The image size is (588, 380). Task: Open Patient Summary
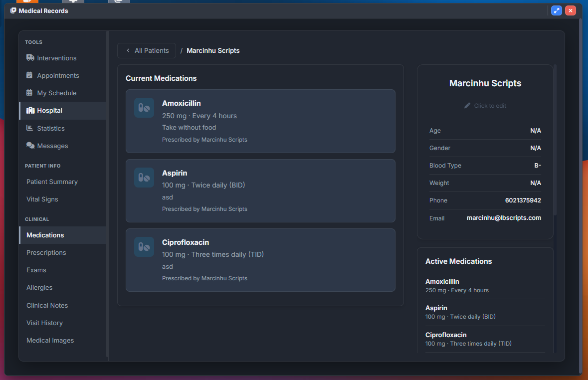click(x=63, y=182)
